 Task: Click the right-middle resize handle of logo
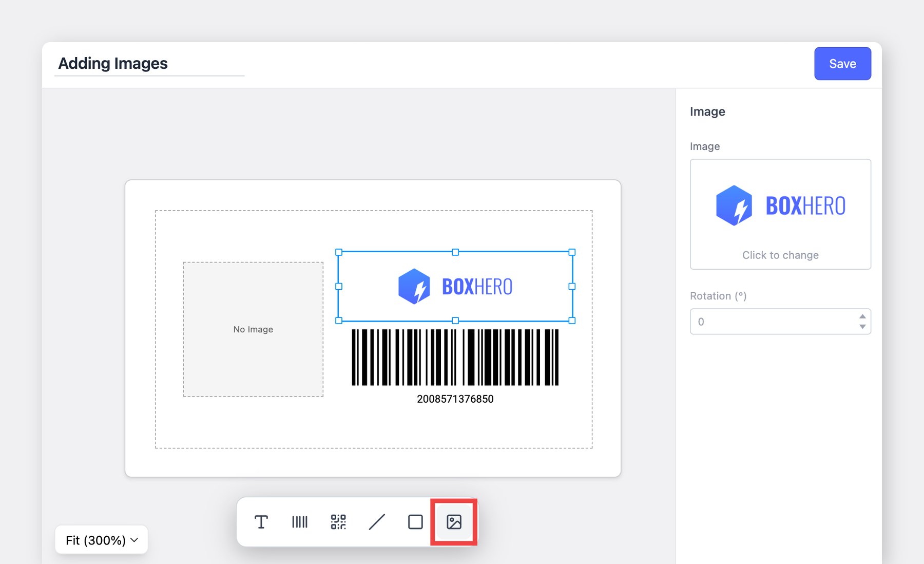pyautogui.click(x=572, y=287)
